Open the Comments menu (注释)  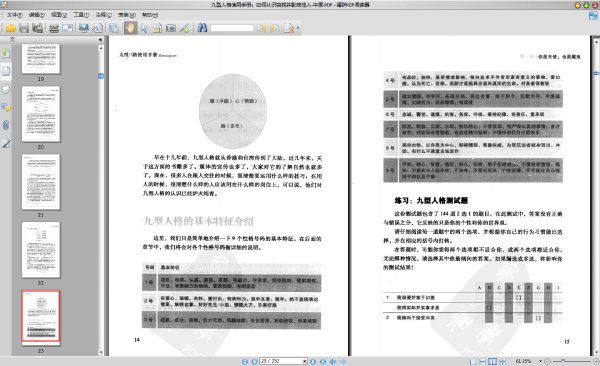pos(103,15)
